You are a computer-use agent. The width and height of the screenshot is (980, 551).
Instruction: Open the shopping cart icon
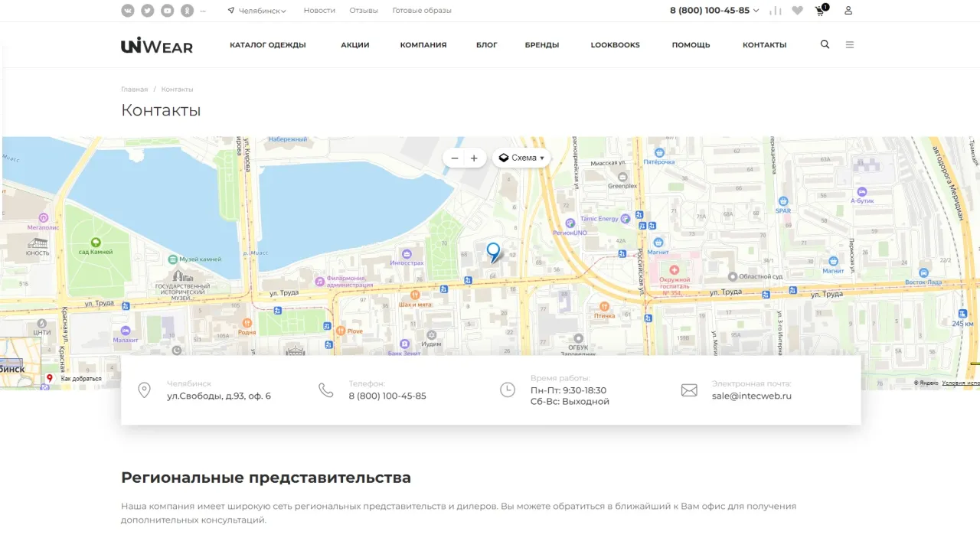point(821,11)
